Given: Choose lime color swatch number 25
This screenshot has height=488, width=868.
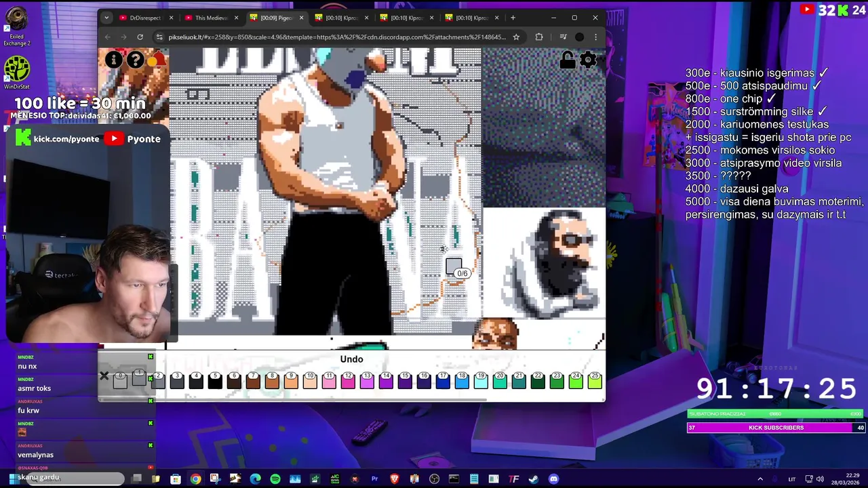Looking at the screenshot, I should point(595,381).
